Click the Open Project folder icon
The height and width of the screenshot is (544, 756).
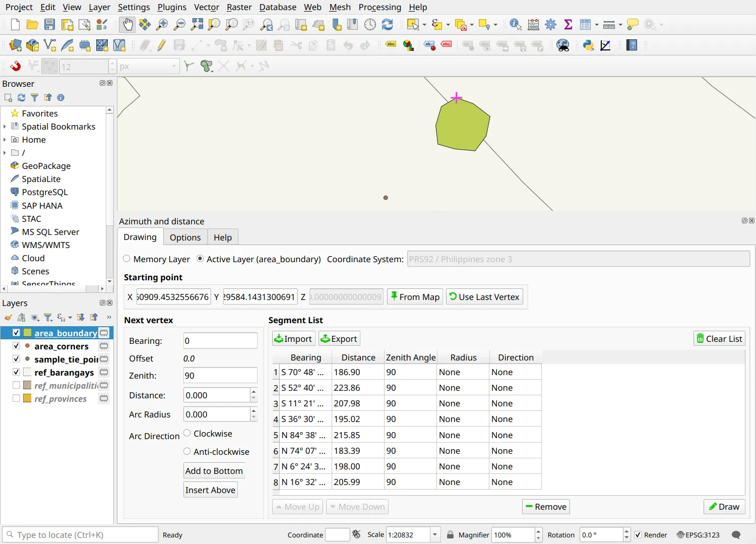pyautogui.click(x=32, y=24)
